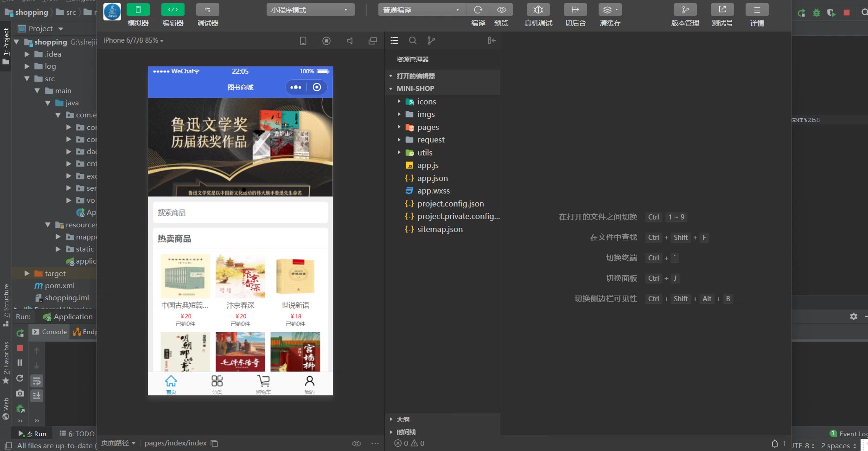Toggle the 调试器 debugger panel button
The width and height of the screenshot is (868, 451).
207,10
